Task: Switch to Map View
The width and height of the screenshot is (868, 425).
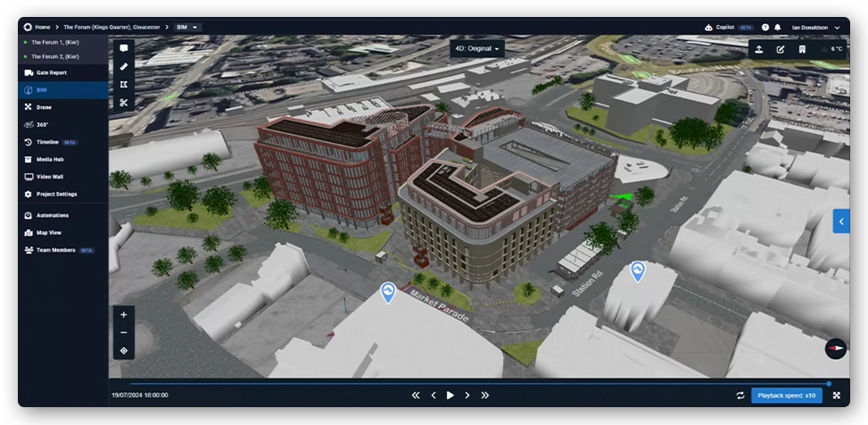Action: (x=63, y=233)
